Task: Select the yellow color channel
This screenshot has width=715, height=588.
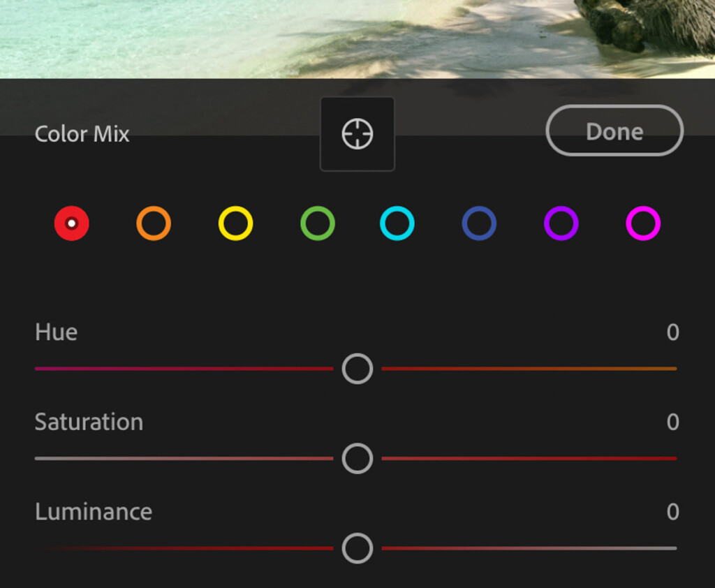Action: (236, 223)
